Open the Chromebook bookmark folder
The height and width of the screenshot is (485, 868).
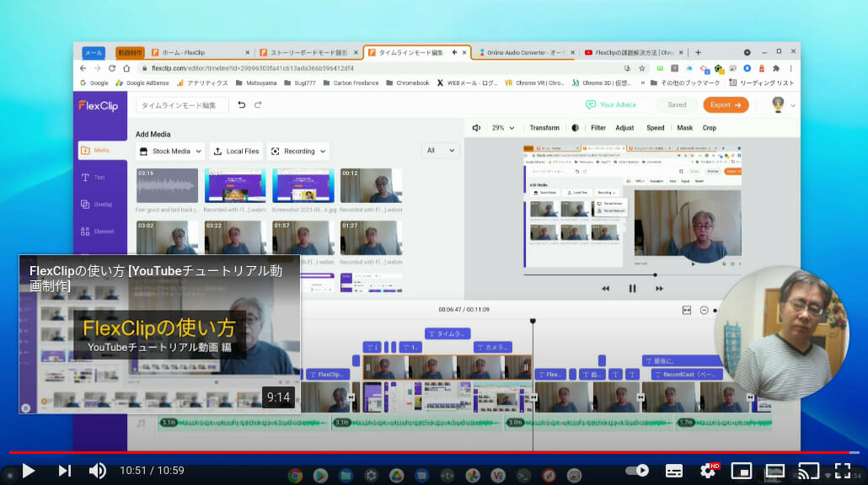pyautogui.click(x=407, y=83)
